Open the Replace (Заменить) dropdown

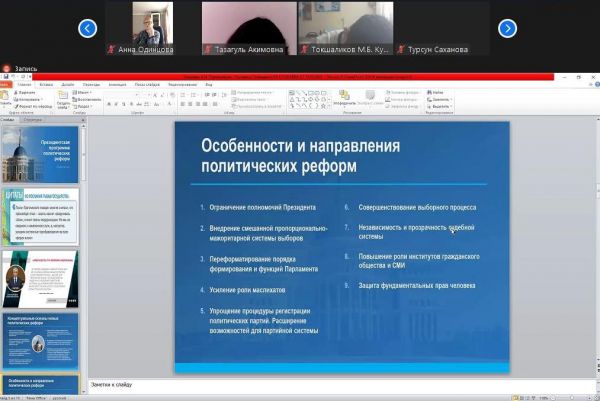coord(442,100)
